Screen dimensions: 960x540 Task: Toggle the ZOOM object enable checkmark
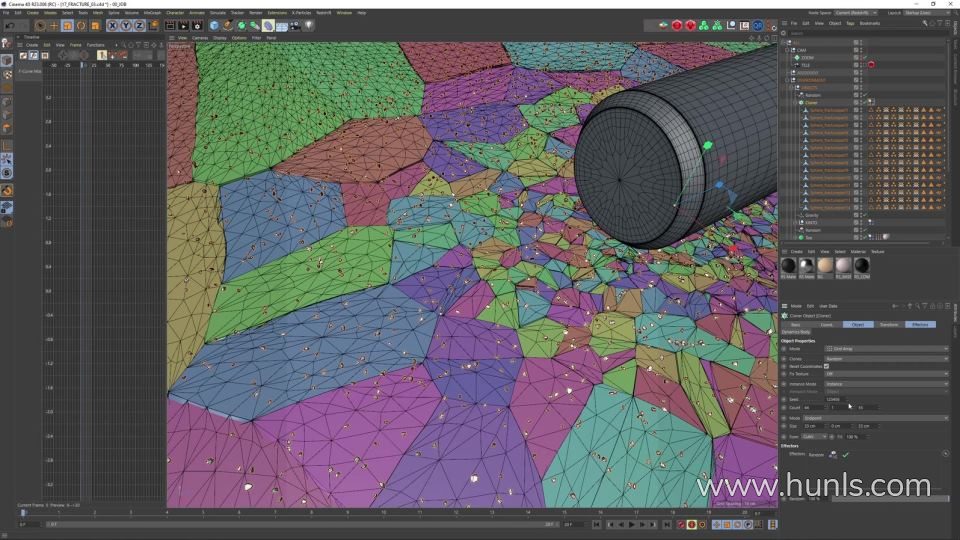[866, 58]
